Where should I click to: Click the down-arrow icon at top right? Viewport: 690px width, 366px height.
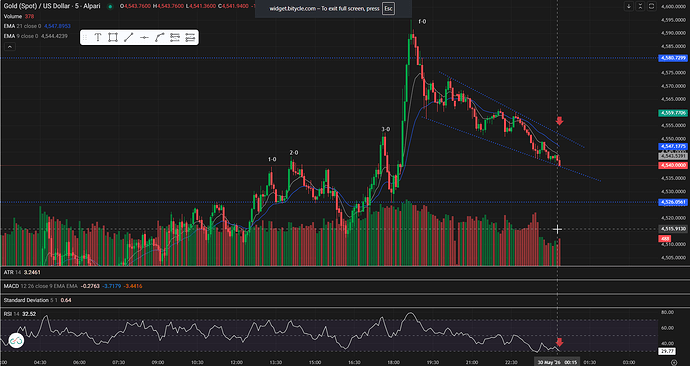coord(629,6)
